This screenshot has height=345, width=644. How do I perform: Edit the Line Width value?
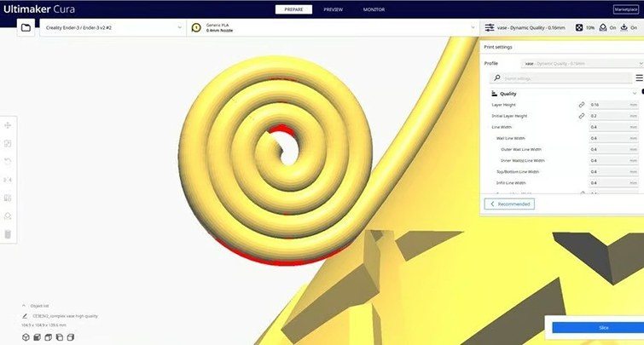tap(613, 127)
